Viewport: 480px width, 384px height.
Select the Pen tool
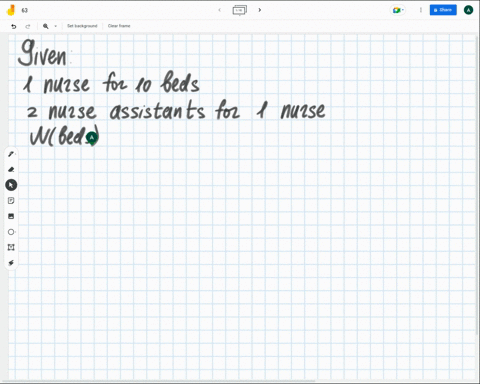click(x=11, y=154)
